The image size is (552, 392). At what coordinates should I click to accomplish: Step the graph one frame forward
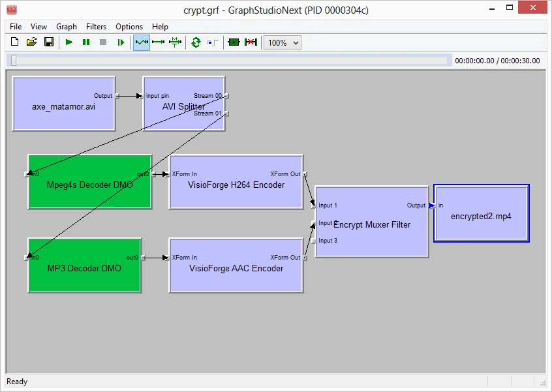pyautogui.click(x=120, y=42)
